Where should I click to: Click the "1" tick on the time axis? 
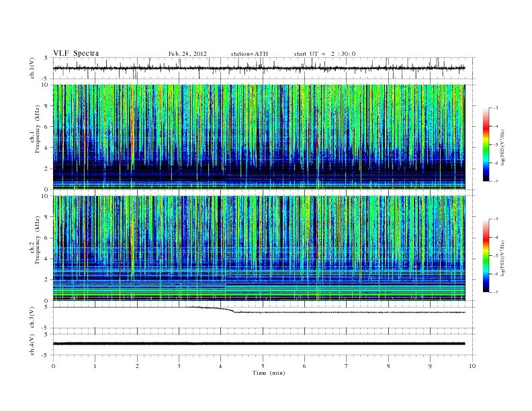(95, 366)
